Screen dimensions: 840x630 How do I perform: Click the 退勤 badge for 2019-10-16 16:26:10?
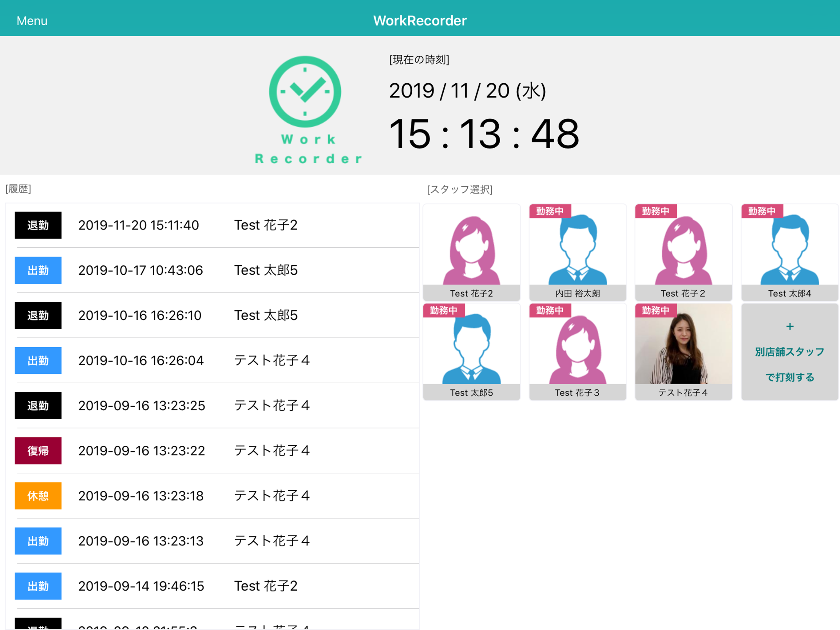38,315
